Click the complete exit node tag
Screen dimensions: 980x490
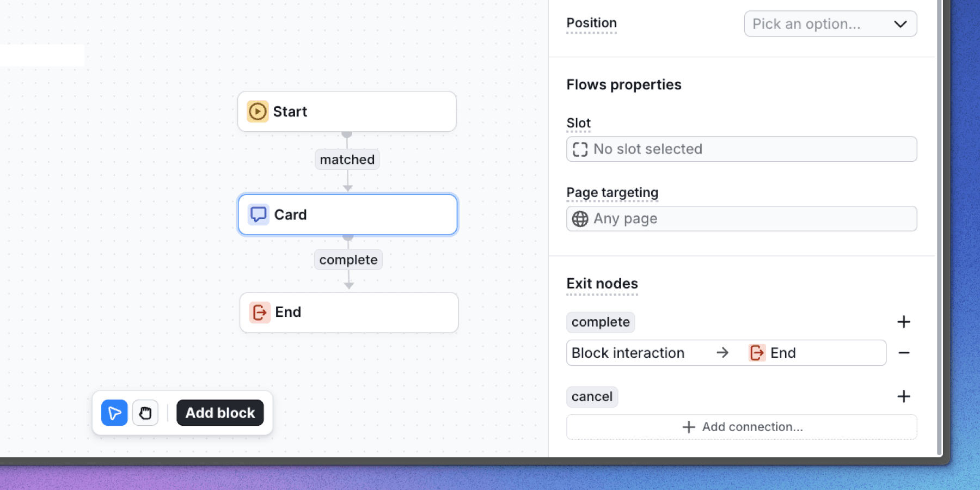click(x=601, y=322)
